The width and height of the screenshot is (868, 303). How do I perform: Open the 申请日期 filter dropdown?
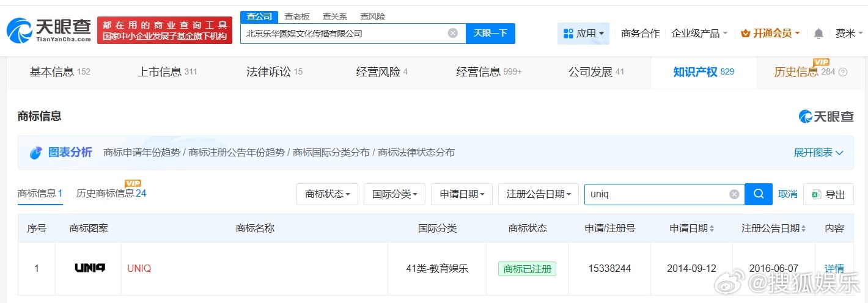click(x=462, y=194)
